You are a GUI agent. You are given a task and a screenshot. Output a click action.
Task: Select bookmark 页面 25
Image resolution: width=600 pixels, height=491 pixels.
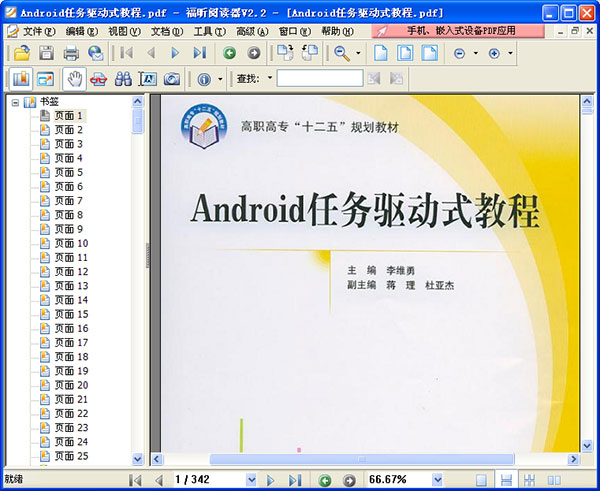71,456
